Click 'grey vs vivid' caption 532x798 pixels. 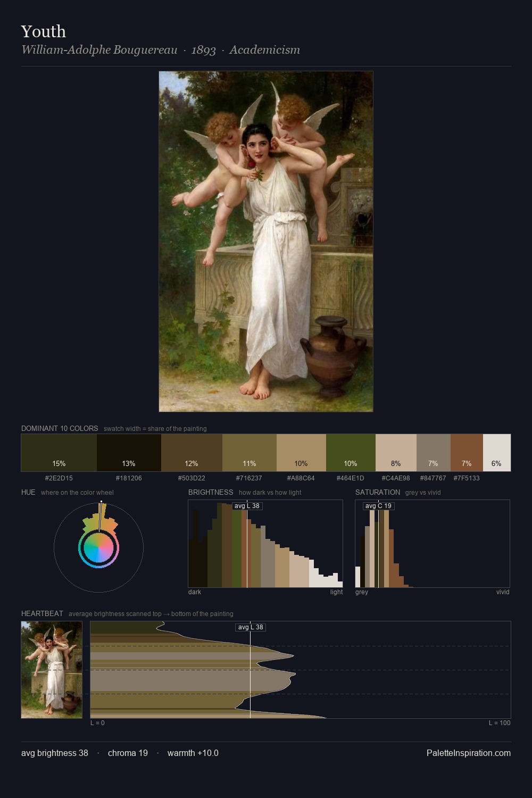[x=423, y=493]
